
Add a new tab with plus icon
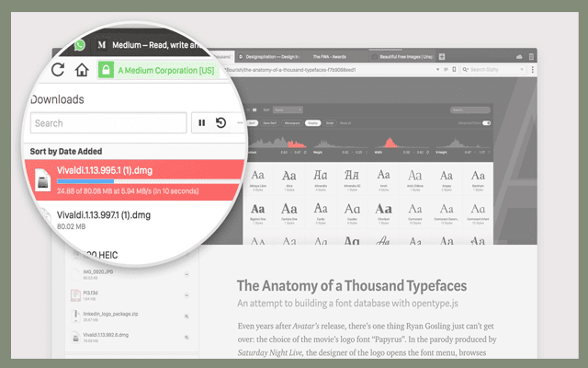coord(442,56)
